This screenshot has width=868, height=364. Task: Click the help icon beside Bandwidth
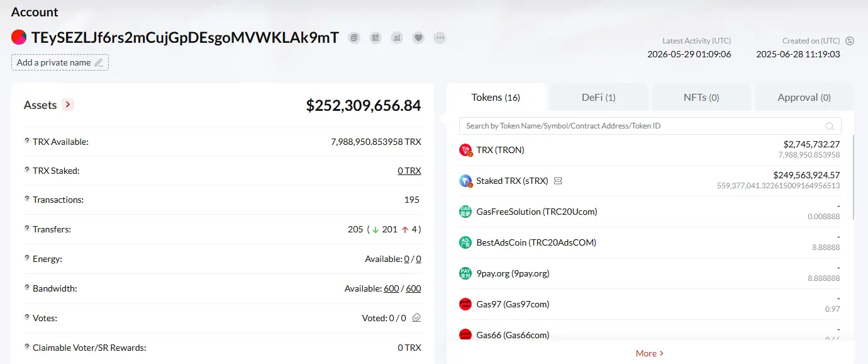pos(27,288)
